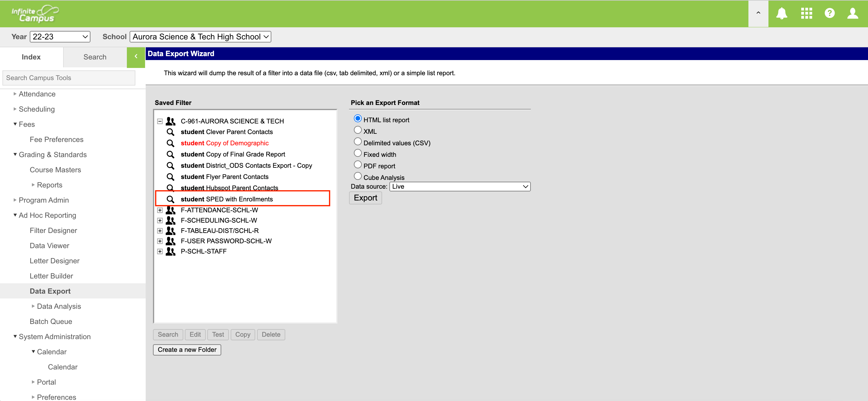
Task: Click the F-ATTENDANCE-SCHL-W group icon
Action: coord(171,210)
